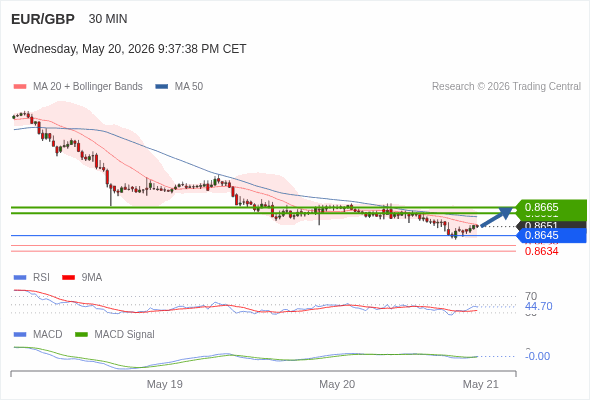The height and width of the screenshot is (400, 590).
Task: Click the 0.8634 red support label
Action: click(x=541, y=251)
